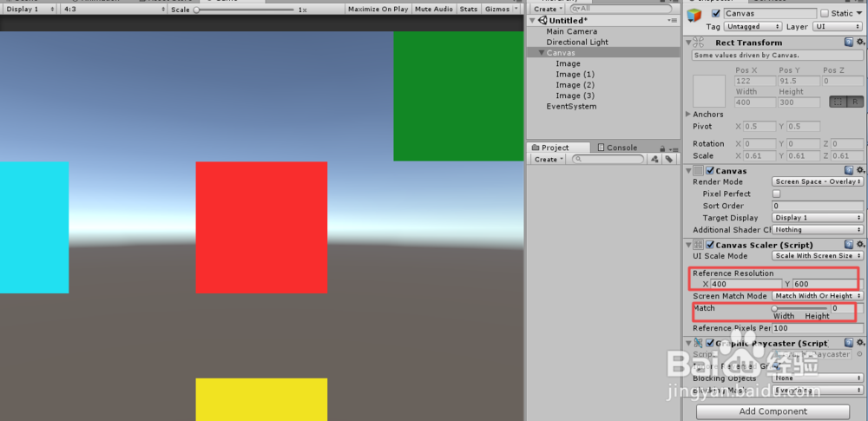Toggle Rect Transform raw edit mode R button

pyautogui.click(x=855, y=102)
